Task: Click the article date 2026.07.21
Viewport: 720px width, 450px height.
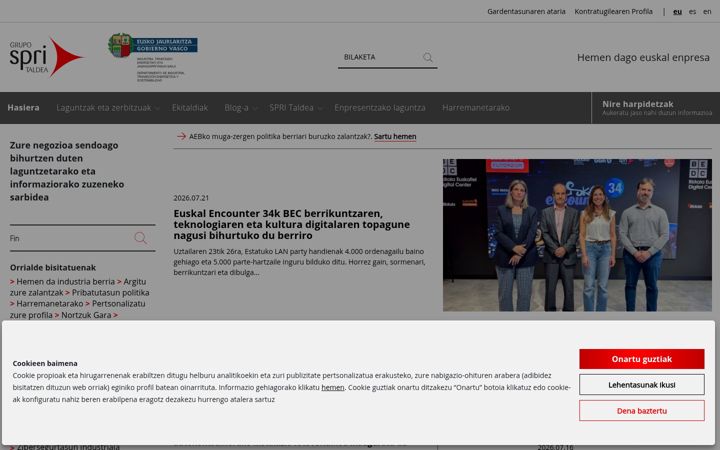Action: 191,198
